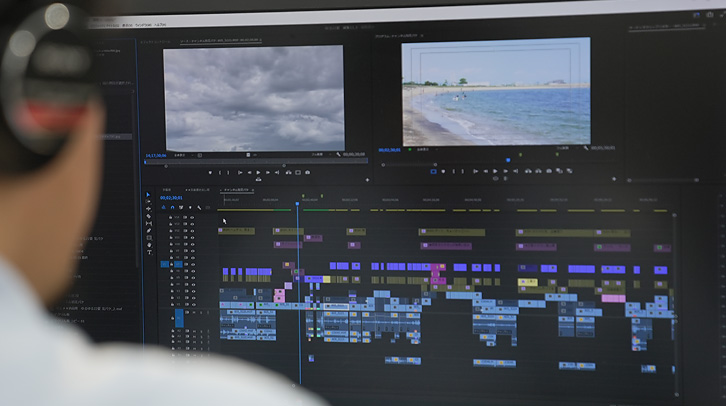Select the Track Select Forward tool
The image size is (726, 406).
click(148, 202)
